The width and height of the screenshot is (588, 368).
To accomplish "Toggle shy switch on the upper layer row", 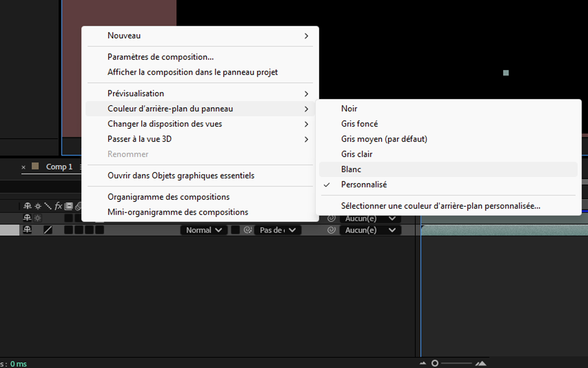I will click(x=27, y=218).
